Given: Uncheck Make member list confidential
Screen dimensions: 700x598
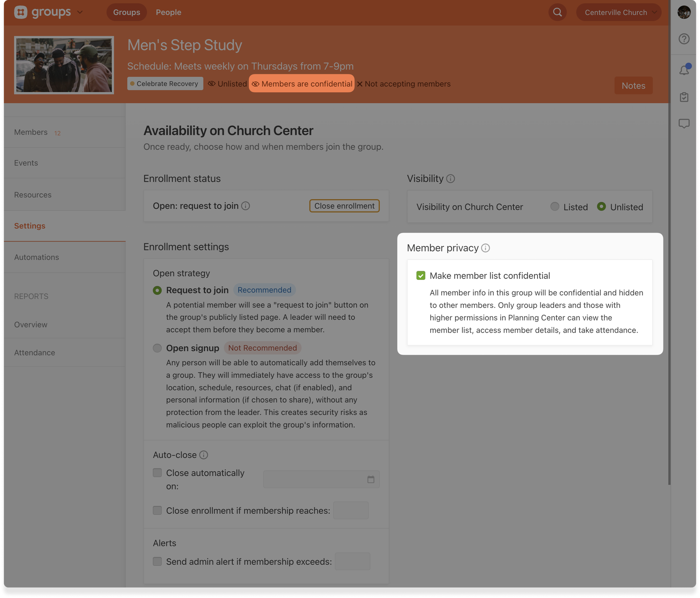Looking at the screenshot, I should tap(421, 276).
